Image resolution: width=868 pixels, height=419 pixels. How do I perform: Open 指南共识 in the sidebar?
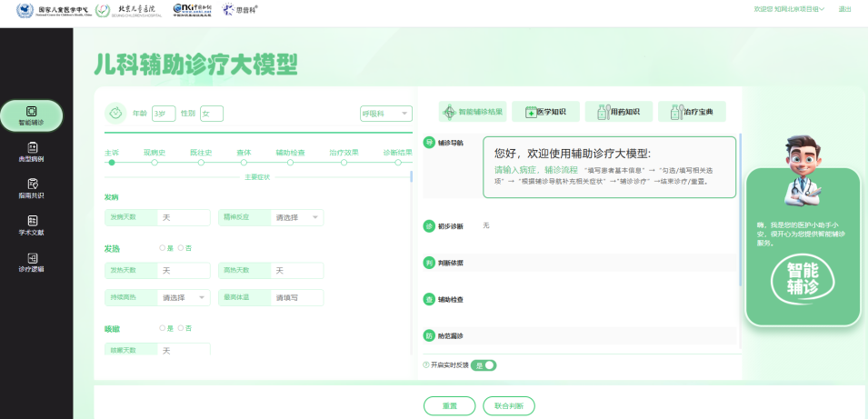click(31, 188)
